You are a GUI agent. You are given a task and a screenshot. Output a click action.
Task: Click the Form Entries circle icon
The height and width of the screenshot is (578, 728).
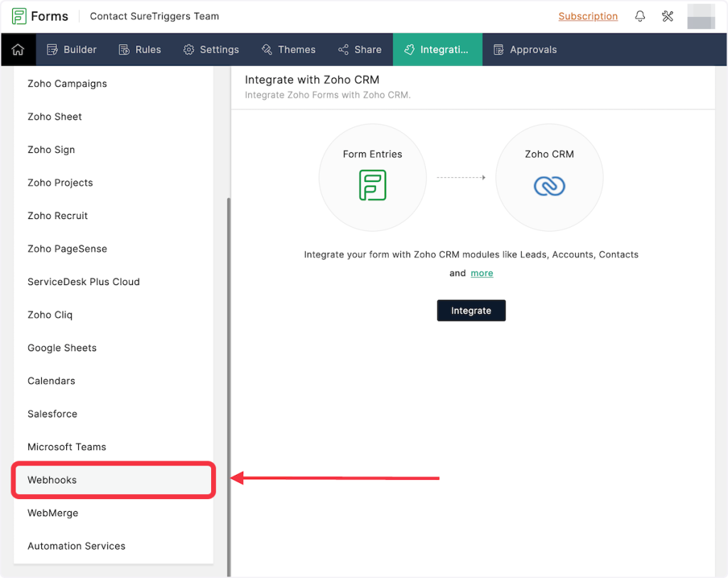pyautogui.click(x=373, y=185)
